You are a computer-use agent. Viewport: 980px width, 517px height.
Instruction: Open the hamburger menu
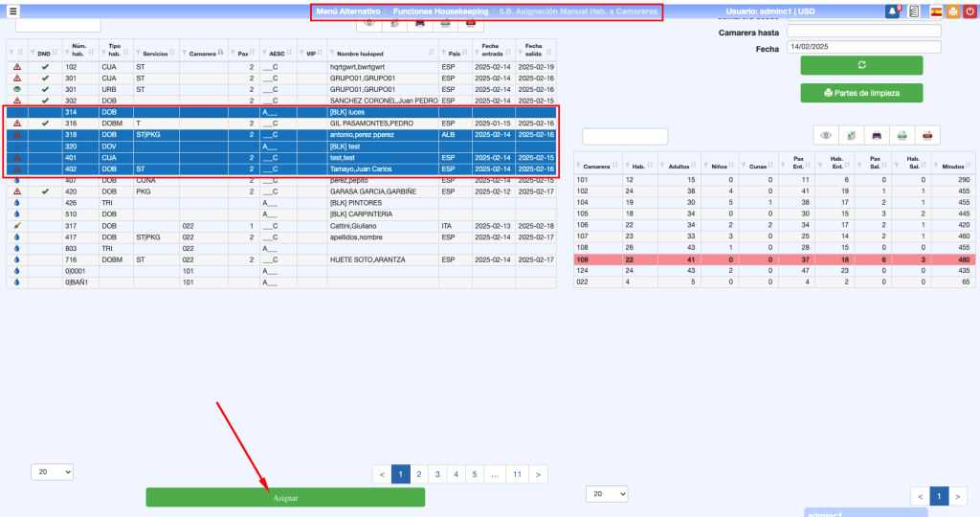click(13, 11)
